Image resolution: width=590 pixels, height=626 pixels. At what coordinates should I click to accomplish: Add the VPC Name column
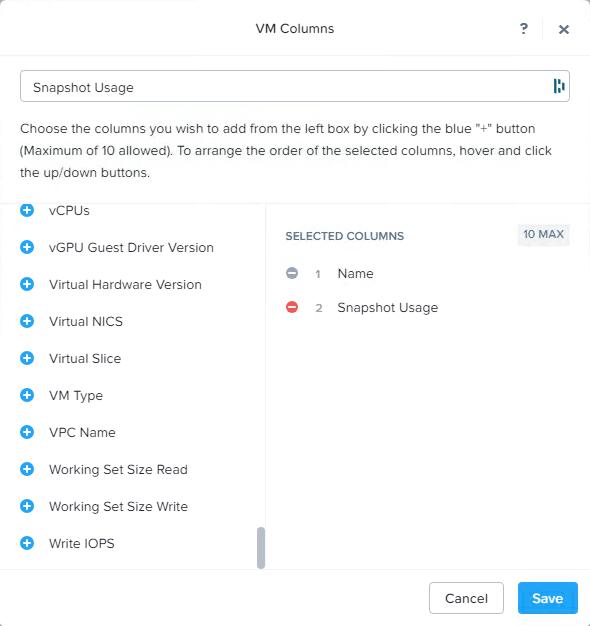pos(27,432)
